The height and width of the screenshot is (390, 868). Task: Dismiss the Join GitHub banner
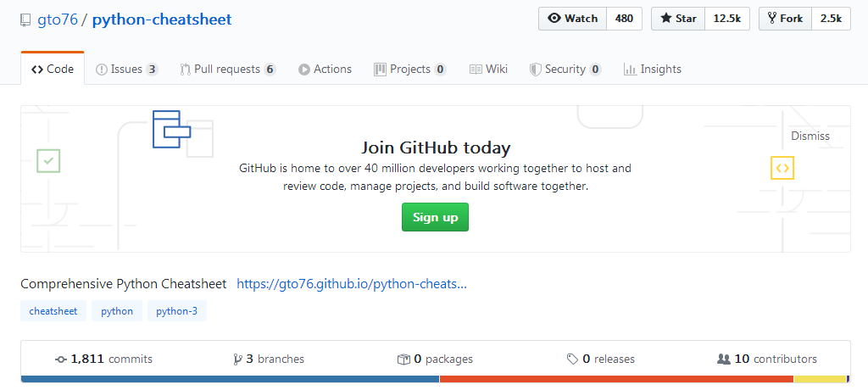810,136
